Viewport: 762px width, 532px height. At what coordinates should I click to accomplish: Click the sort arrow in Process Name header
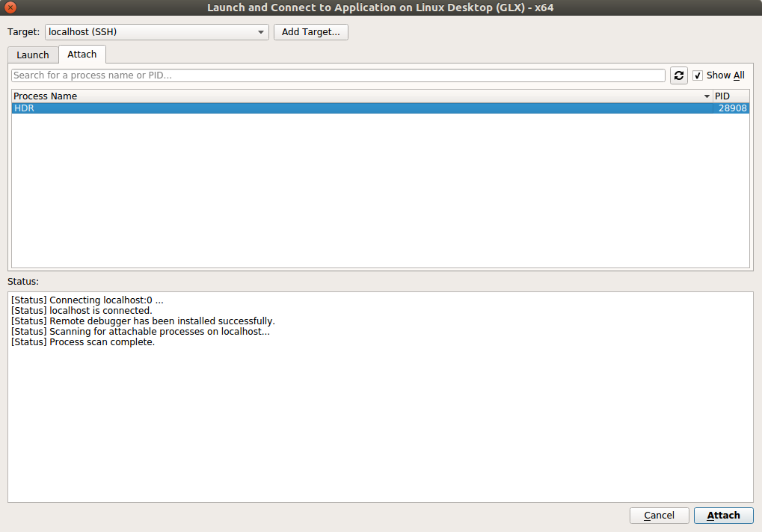(x=707, y=96)
